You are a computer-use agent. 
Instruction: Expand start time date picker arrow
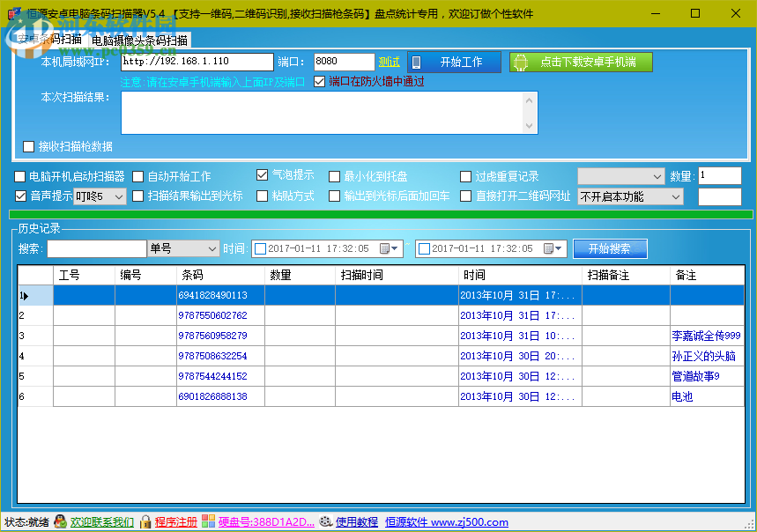coord(395,248)
